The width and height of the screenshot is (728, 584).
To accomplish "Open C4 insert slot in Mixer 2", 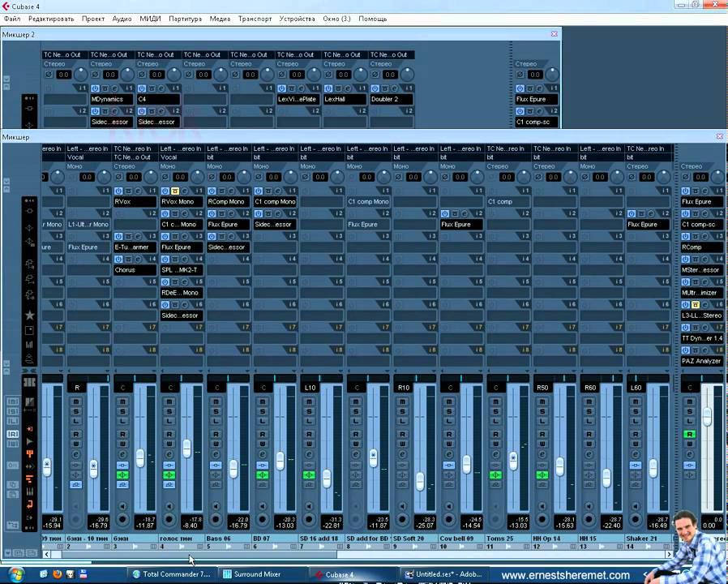I will (158, 100).
